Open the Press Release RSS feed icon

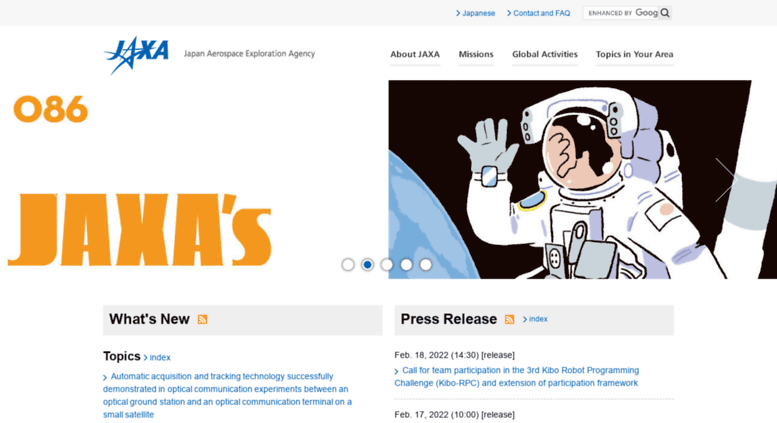[x=509, y=319]
